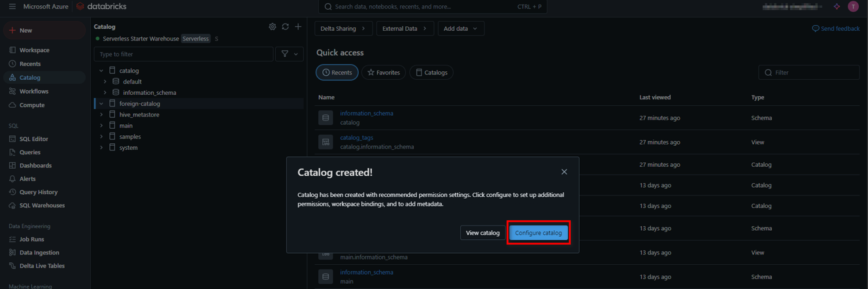868x289 pixels.
Task: Refresh the catalog tree
Action: [x=285, y=27]
